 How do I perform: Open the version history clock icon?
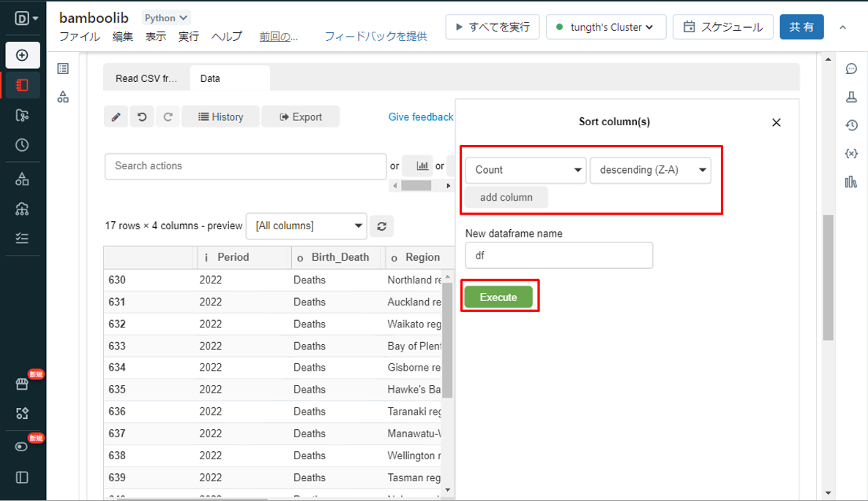coord(851,125)
